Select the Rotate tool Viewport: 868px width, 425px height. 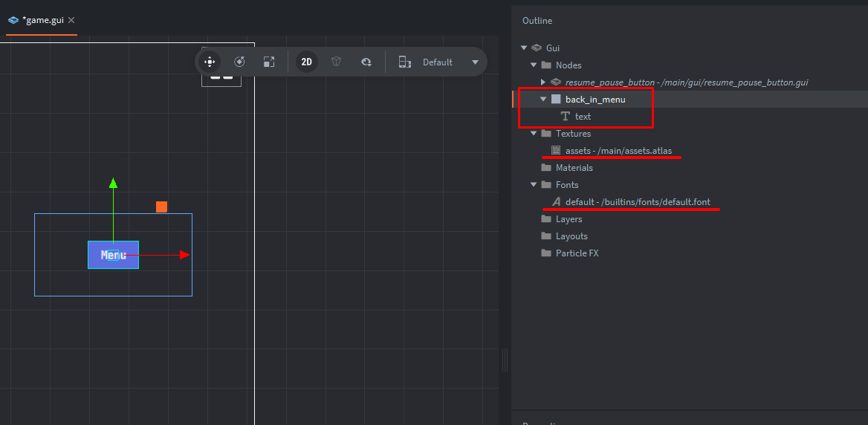tap(239, 62)
